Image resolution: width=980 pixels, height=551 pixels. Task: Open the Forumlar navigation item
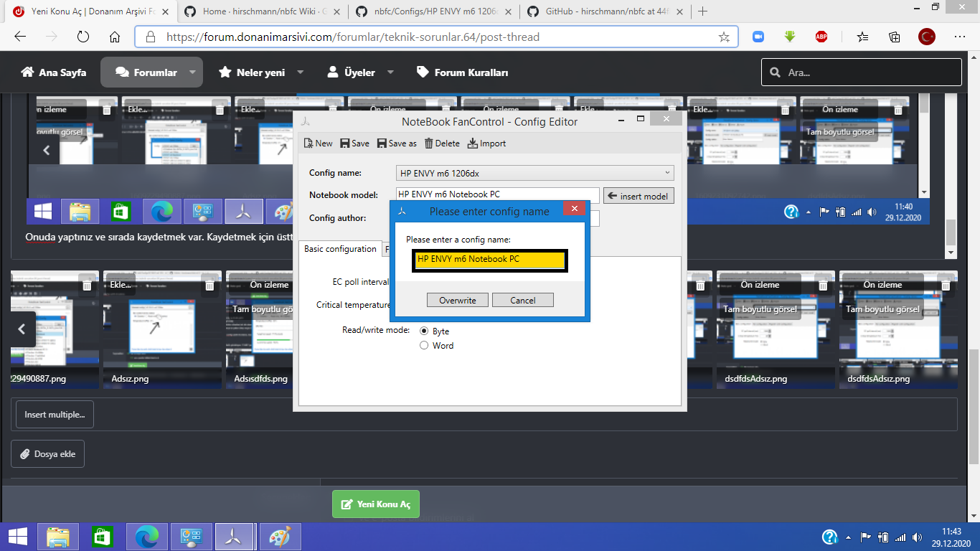tap(146, 72)
